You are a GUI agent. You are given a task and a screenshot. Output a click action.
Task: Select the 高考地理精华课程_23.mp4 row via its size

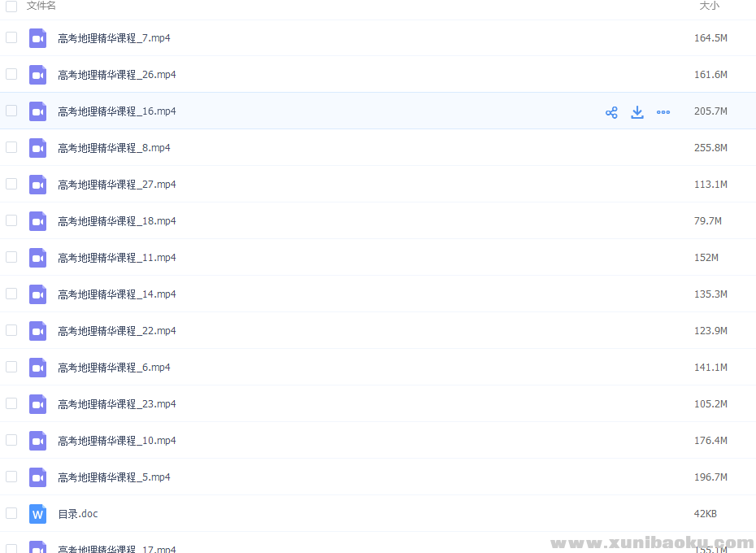[x=710, y=404]
